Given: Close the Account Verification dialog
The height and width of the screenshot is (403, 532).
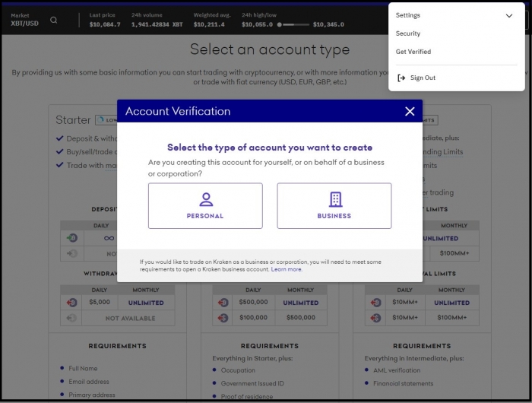Looking at the screenshot, I should pos(410,111).
